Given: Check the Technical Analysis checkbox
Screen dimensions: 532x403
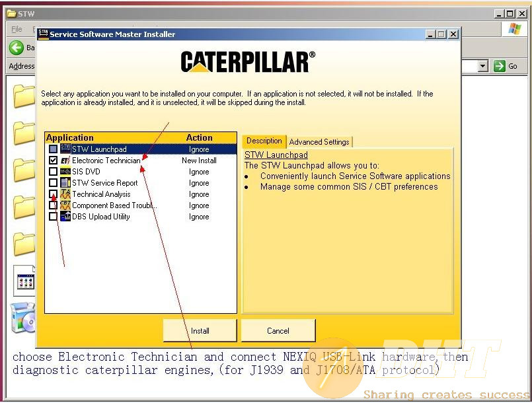Looking at the screenshot, I should pos(54,194).
